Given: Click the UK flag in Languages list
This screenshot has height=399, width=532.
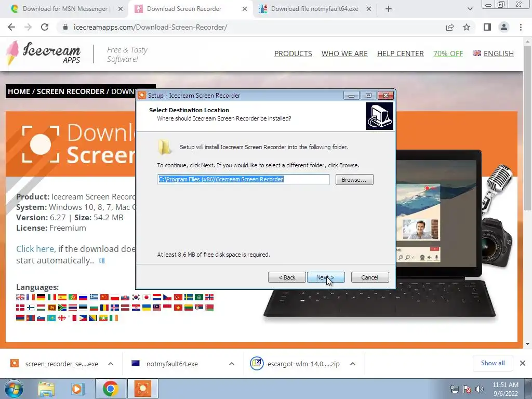Looking at the screenshot, I should (x=20, y=297).
